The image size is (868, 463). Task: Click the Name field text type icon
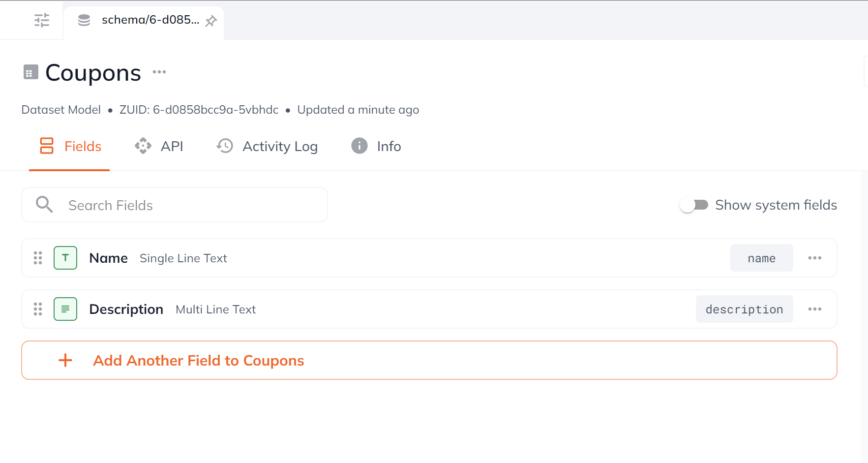click(65, 258)
